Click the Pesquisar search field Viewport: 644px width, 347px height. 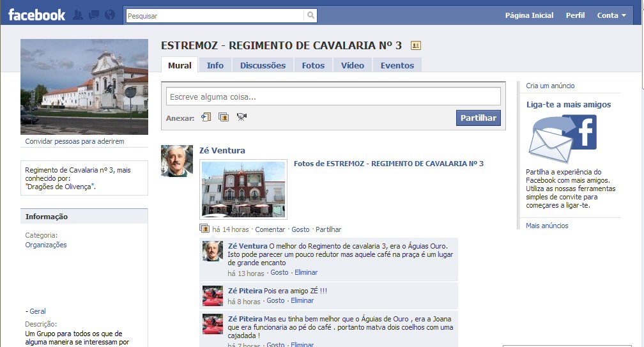(x=215, y=15)
